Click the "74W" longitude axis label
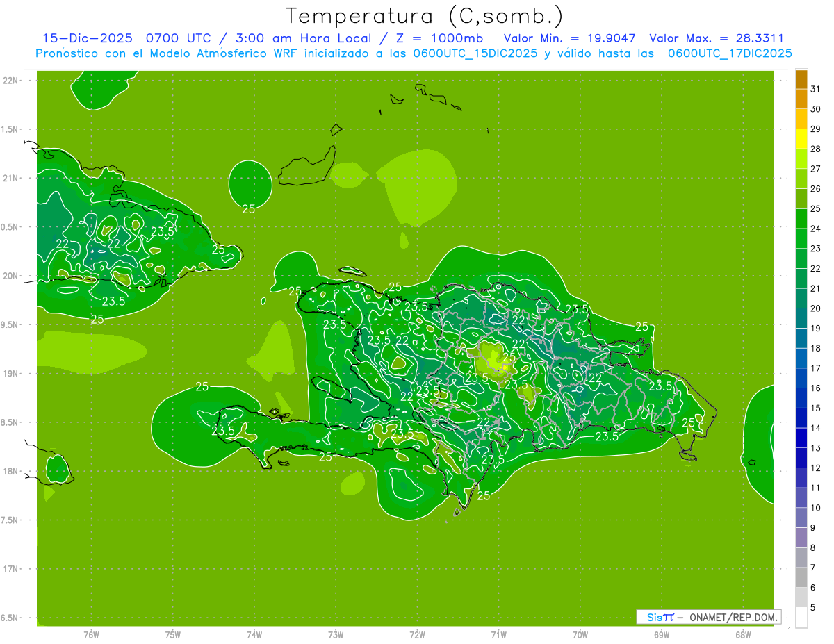 click(254, 634)
